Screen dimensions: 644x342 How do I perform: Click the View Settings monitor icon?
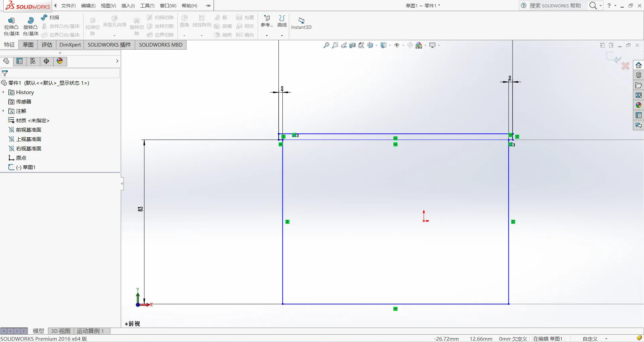point(432,45)
